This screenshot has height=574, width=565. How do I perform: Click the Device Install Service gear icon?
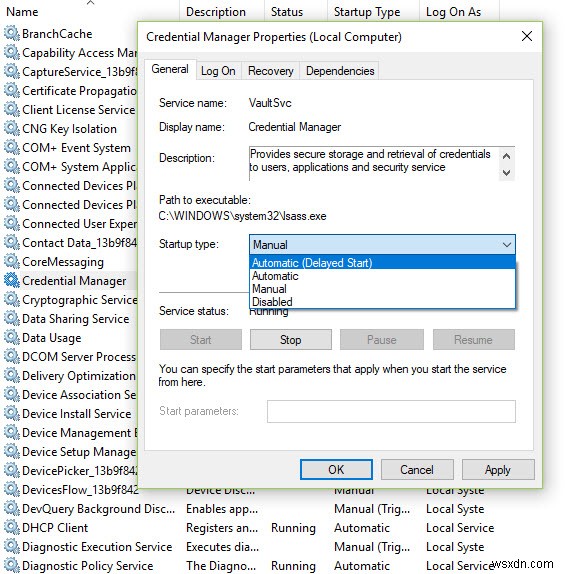pyautogui.click(x=12, y=414)
